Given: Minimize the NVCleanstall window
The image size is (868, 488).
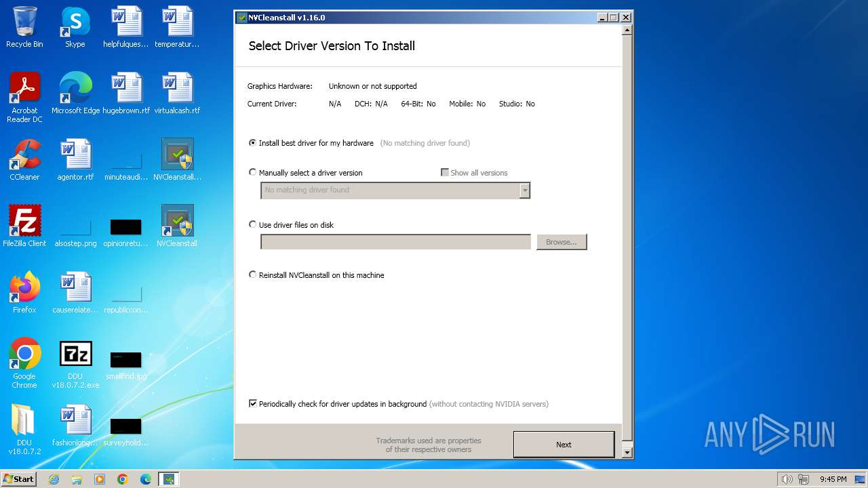Looking at the screenshot, I should tap(602, 18).
